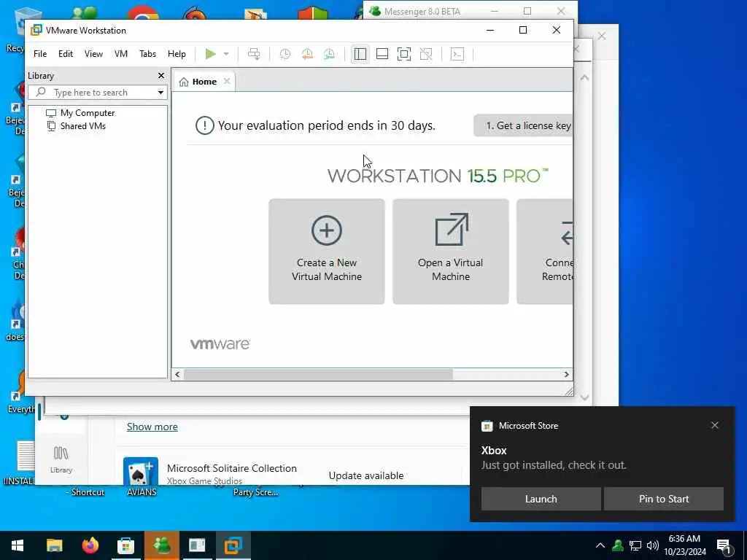Click the full screen mode icon
747x560 pixels.
pyautogui.click(x=404, y=54)
